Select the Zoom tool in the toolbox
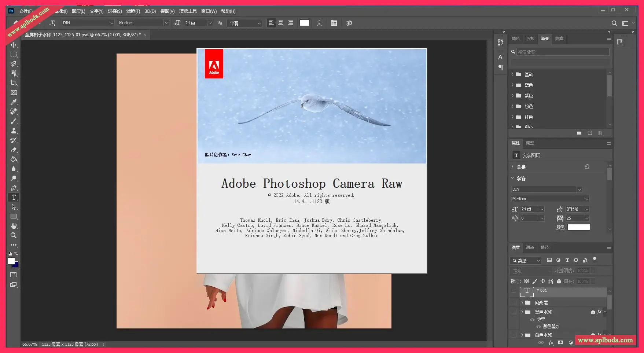This screenshot has height=353, width=644. click(14, 235)
